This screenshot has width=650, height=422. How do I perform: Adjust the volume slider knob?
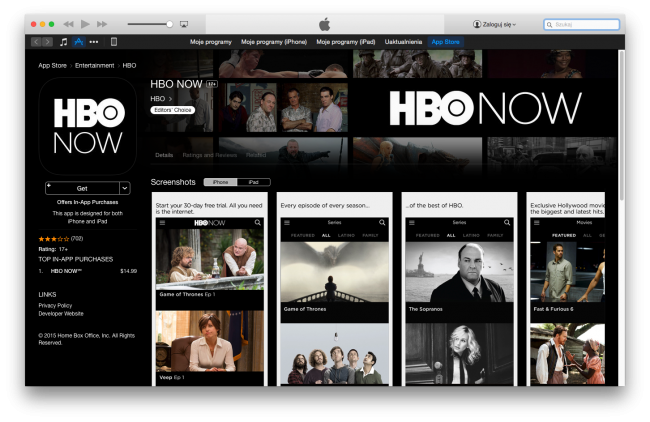[170, 24]
